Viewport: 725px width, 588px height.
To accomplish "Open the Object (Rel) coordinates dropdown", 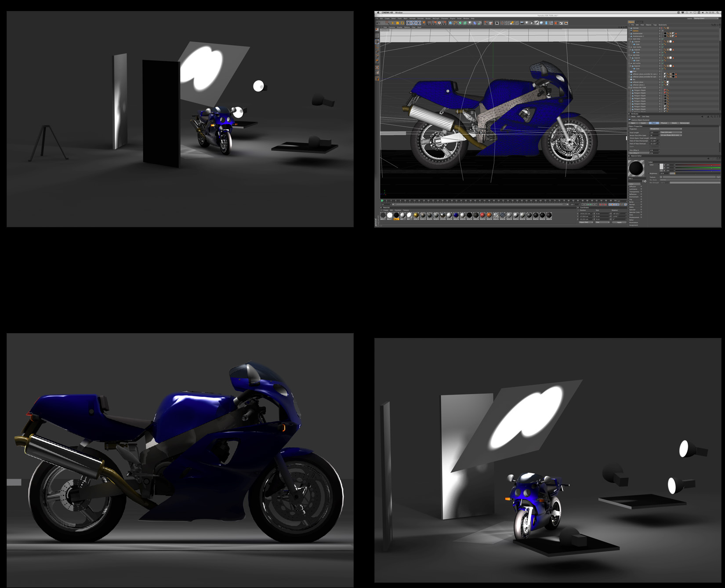I will click(585, 222).
